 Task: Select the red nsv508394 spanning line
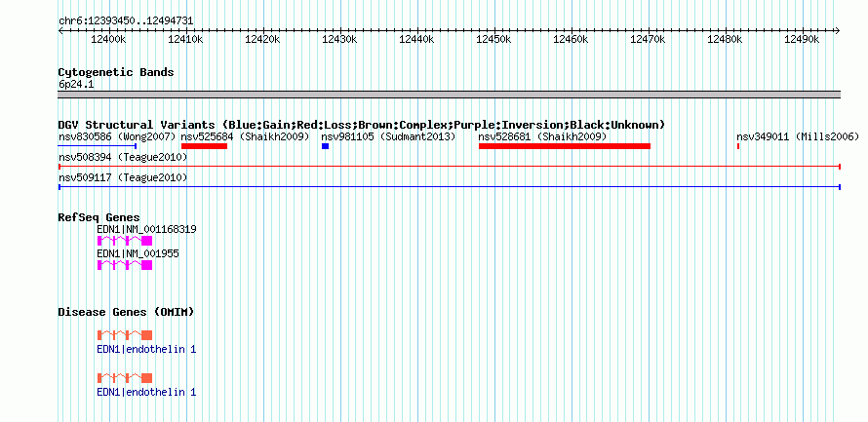tap(450, 167)
